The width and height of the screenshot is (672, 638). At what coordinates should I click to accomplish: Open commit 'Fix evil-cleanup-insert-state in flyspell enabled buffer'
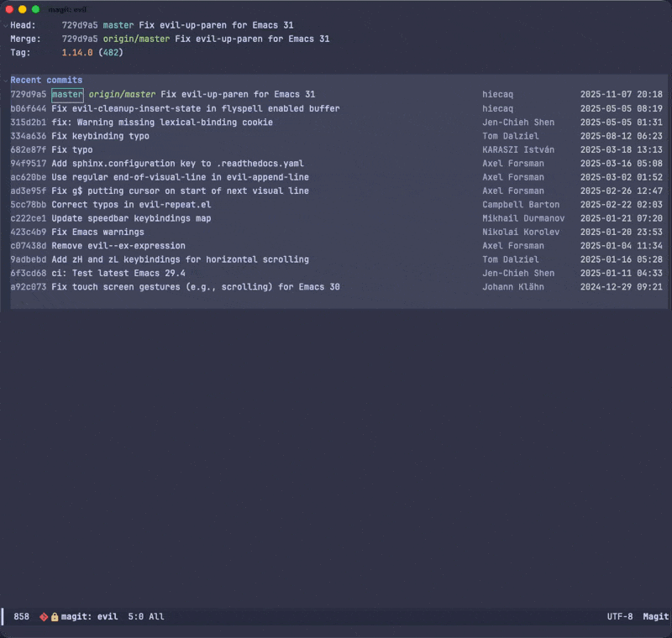196,109
